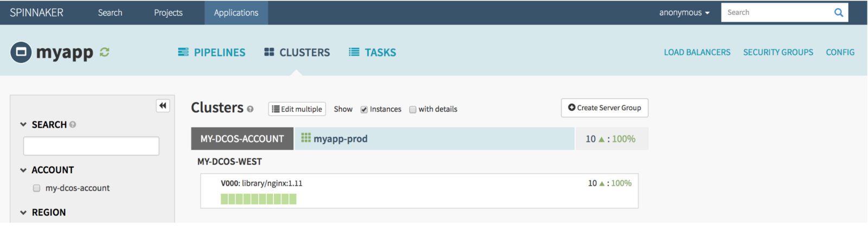This screenshot has width=868, height=227.
Task: Collapse the ACCOUNT filter section
Action: 23,170
